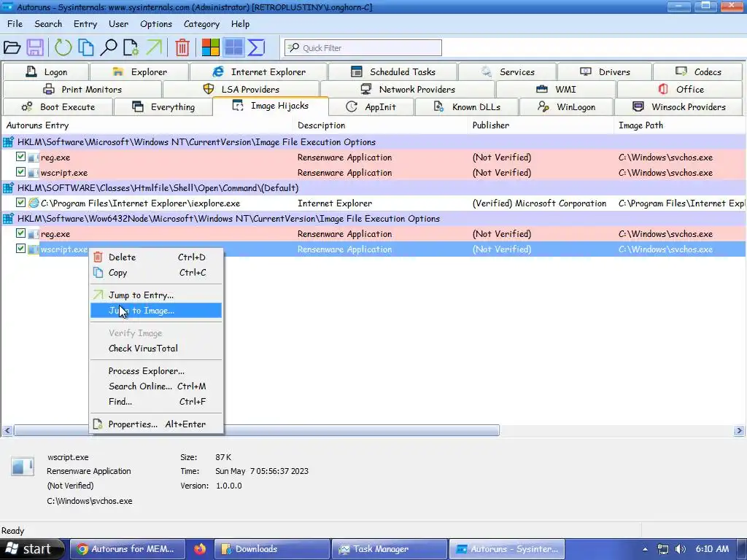Viewport: 747px width, 560px height.
Task: Click the Open file toolbar icon
Action: tap(12, 47)
